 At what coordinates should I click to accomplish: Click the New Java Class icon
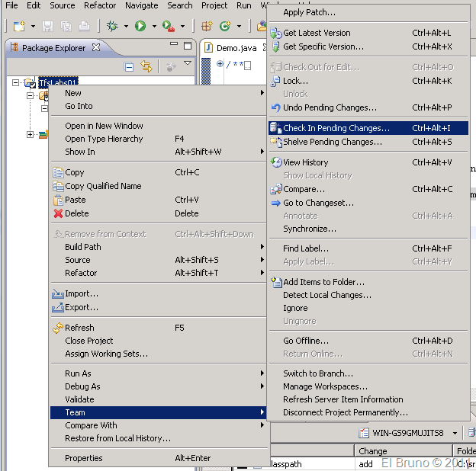pos(225,26)
